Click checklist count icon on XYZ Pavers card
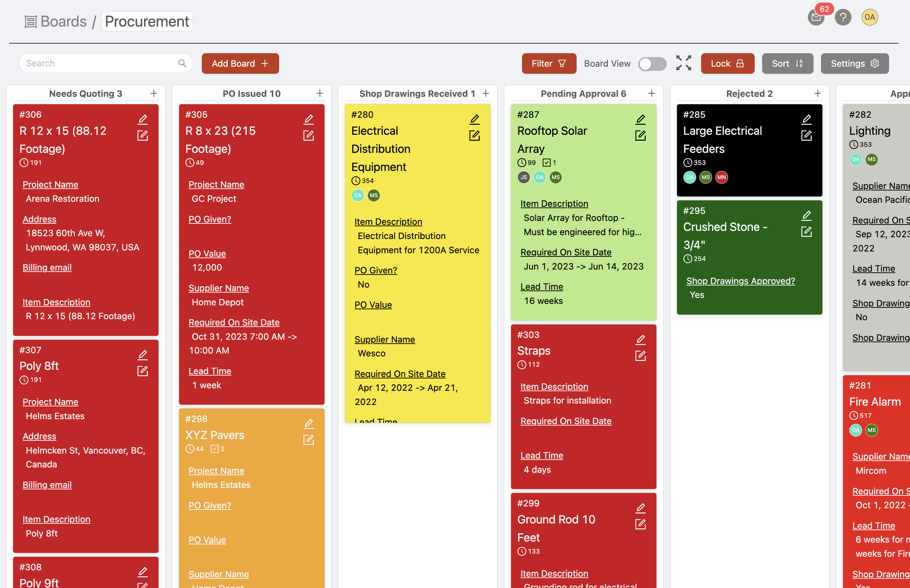The image size is (910, 588). point(218,449)
